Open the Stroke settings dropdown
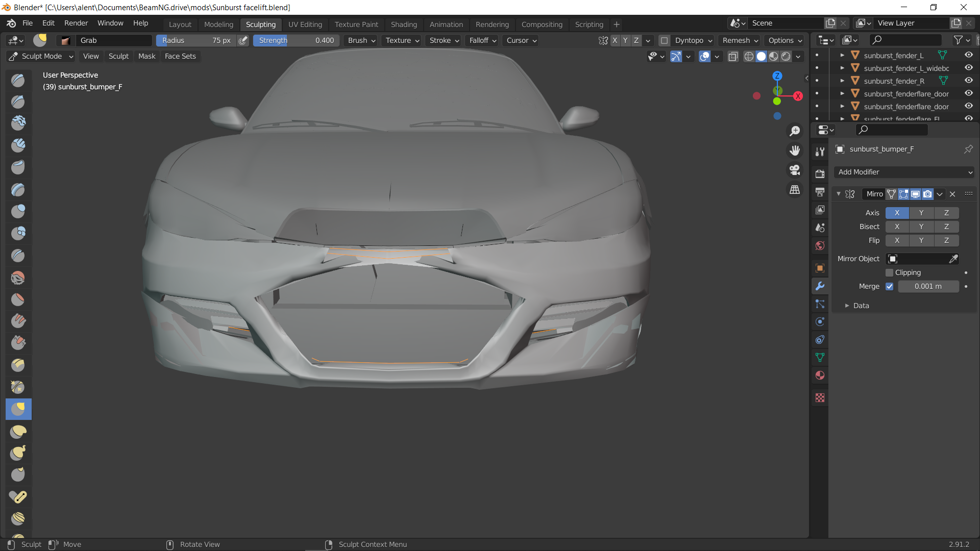 click(x=444, y=40)
